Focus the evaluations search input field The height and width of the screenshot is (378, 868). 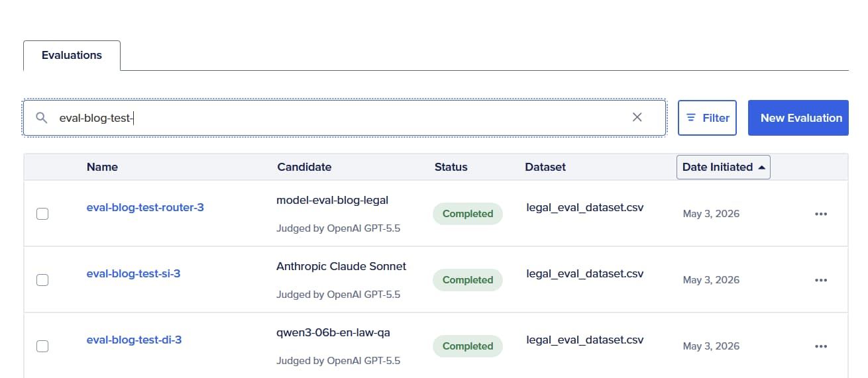pyautogui.click(x=345, y=118)
